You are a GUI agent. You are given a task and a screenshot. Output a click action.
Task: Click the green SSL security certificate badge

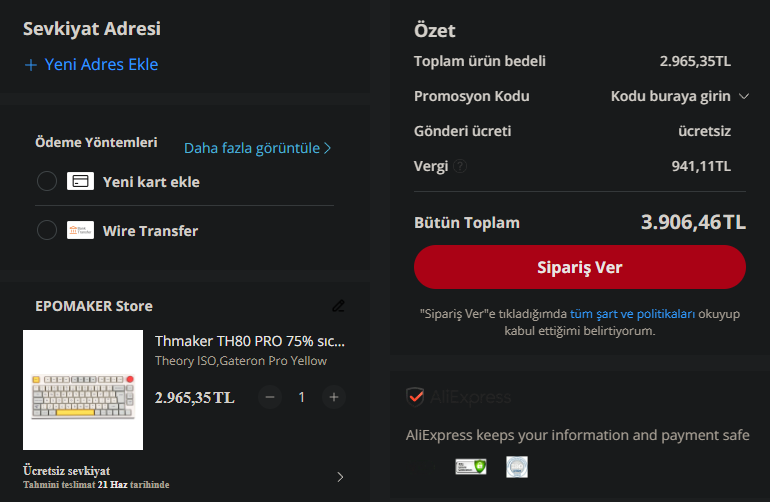point(470,466)
